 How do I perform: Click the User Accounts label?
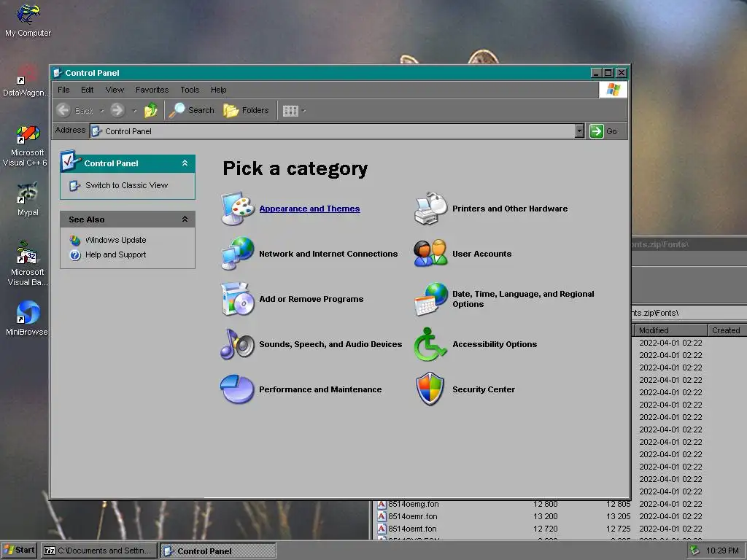(482, 254)
